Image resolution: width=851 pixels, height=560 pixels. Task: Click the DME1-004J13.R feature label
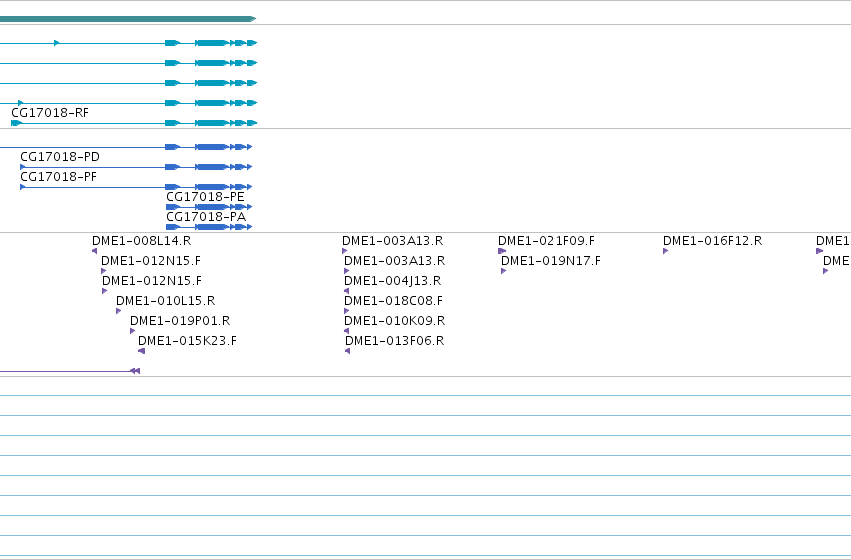tap(393, 281)
